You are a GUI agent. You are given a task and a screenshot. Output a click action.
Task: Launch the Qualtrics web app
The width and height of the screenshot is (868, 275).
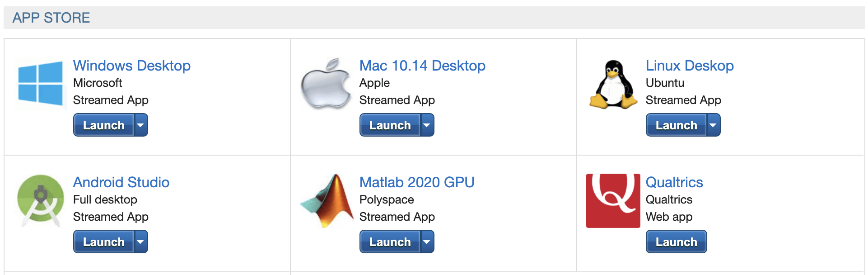(x=677, y=242)
